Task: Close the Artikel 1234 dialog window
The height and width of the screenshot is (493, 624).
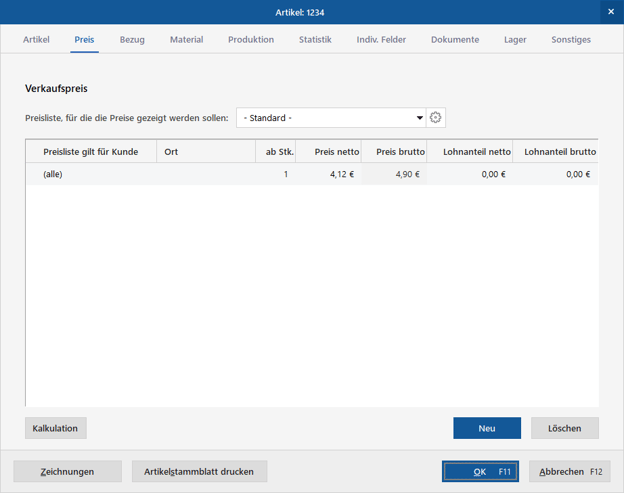Action: 610,12
